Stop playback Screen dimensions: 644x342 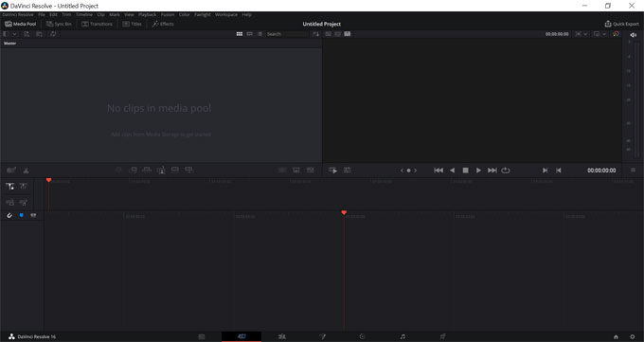coord(465,171)
